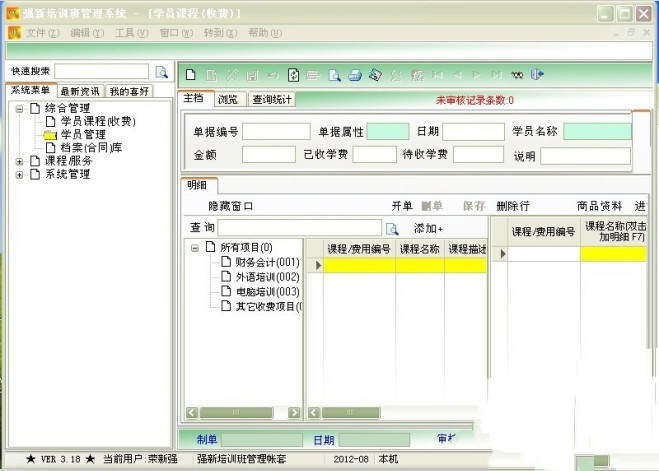659x471 pixels.
Task: Click the greyed-out undo arrow icon
Action: click(x=273, y=75)
